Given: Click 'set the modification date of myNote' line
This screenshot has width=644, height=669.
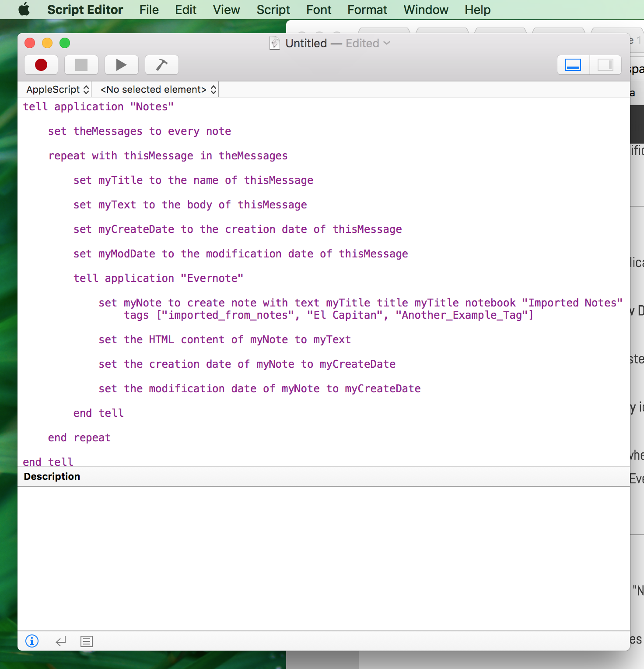Looking at the screenshot, I should coord(260,388).
